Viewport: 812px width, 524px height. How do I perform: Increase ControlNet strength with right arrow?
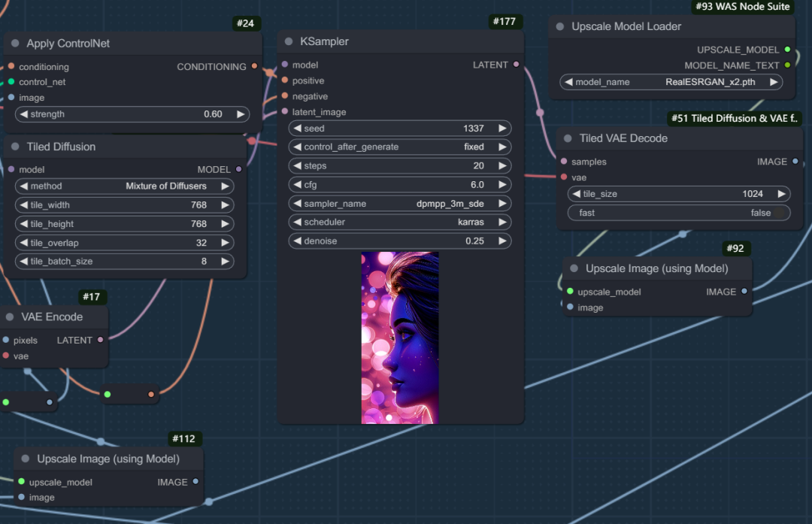[241, 114]
